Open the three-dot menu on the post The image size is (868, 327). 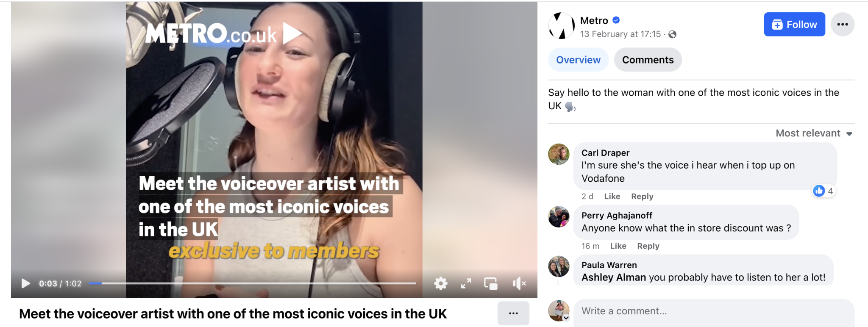pyautogui.click(x=843, y=24)
